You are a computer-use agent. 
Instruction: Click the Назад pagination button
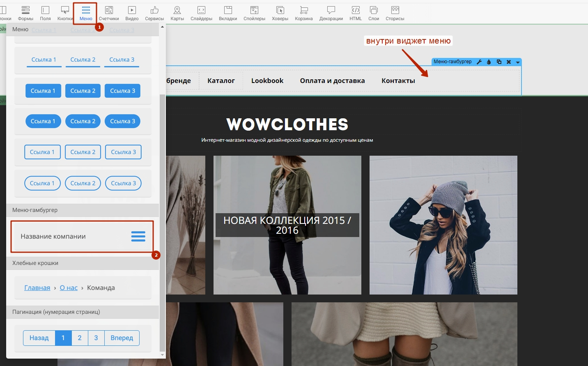(39, 338)
